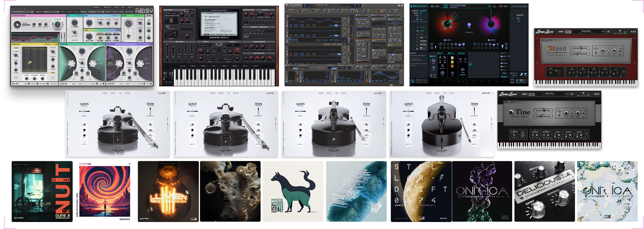
Task: Open the glass piano keys cover art
Action: pyautogui.click(x=356, y=192)
